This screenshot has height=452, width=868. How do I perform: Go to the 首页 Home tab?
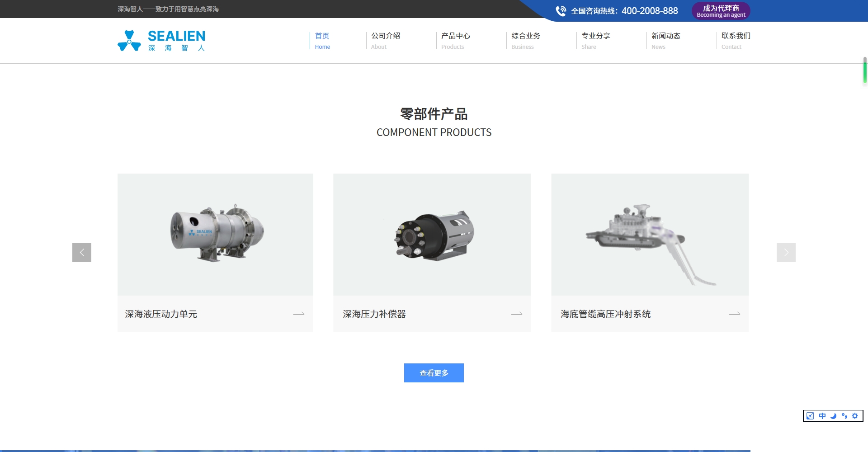[322, 40]
